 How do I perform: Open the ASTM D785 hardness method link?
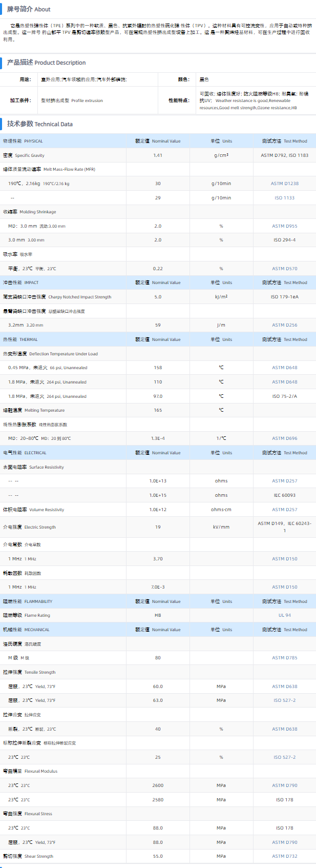click(284, 658)
